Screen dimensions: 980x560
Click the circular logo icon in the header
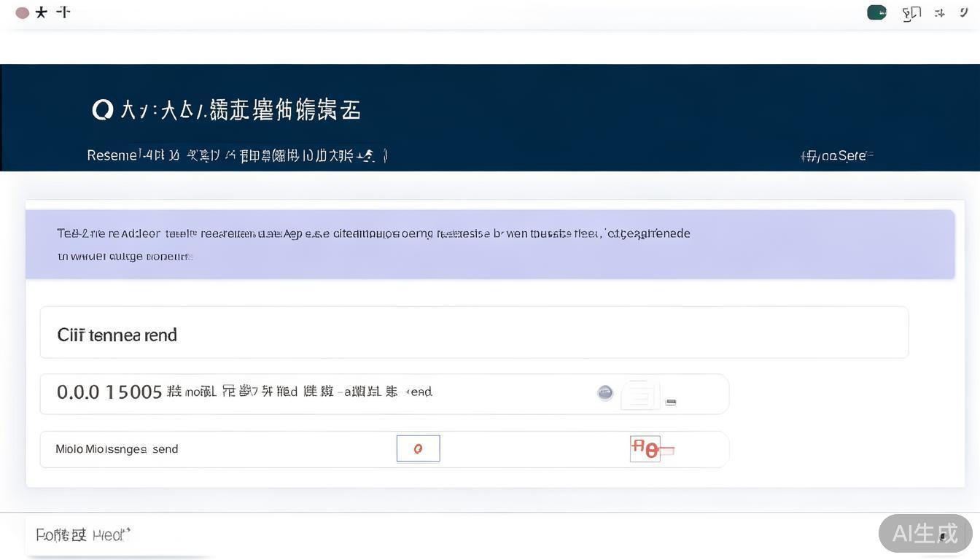pos(102,108)
